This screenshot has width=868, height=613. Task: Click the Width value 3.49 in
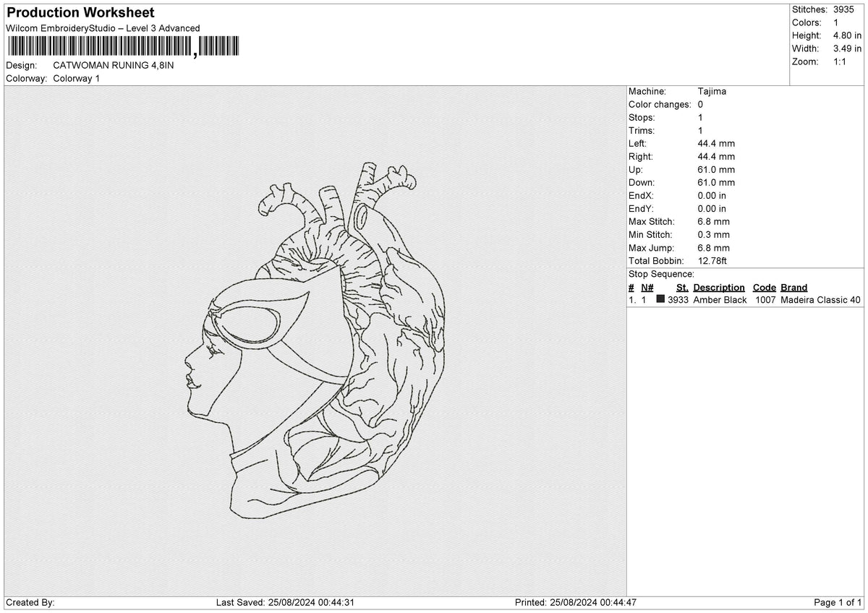pos(848,48)
